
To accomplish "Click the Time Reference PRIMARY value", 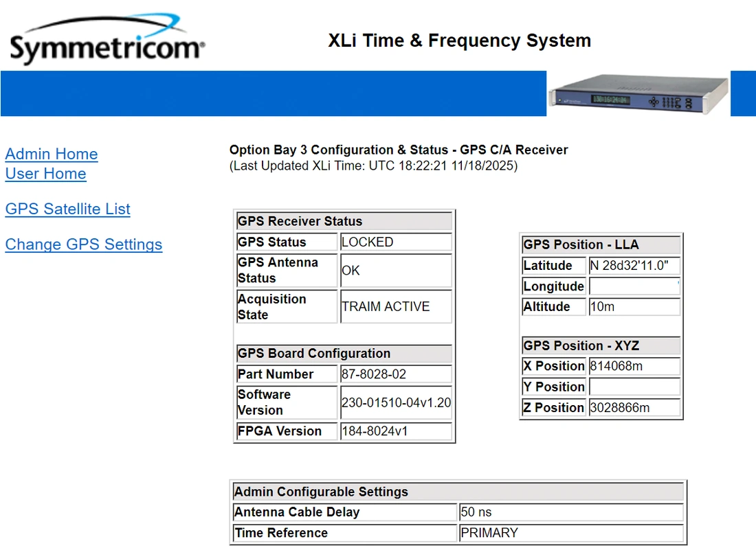I will point(570,533).
